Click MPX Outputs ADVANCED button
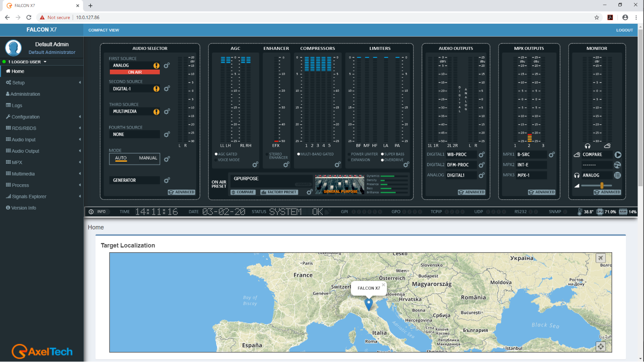This screenshot has height=362, width=644. (x=542, y=192)
